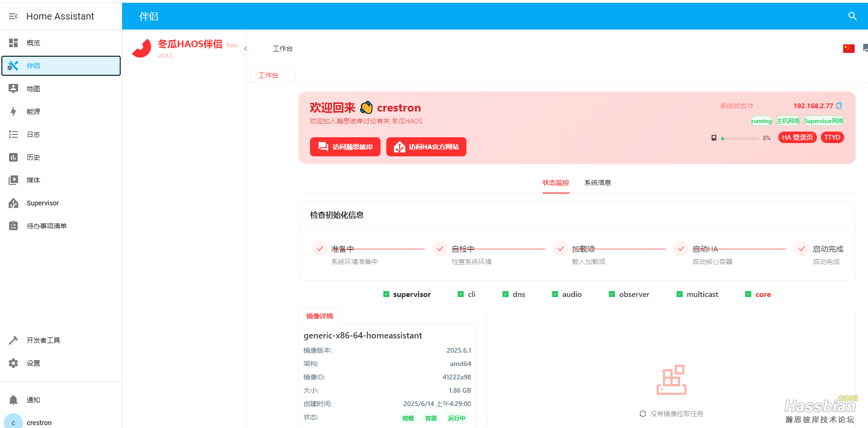Open the 历史 history chart icon
868x428 pixels.
(x=13, y=157)
